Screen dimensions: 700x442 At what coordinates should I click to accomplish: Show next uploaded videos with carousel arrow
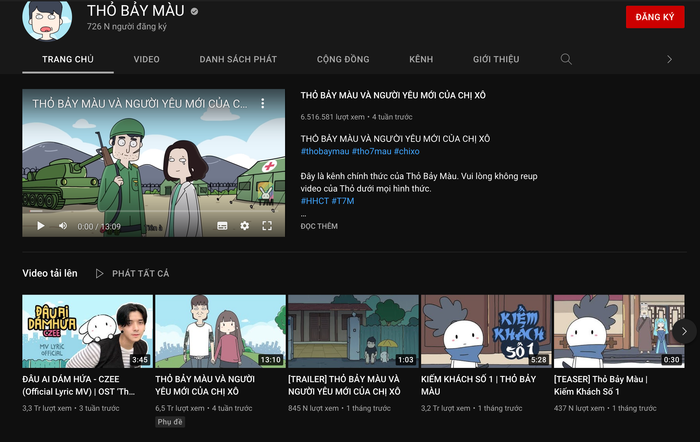(684, 331)
